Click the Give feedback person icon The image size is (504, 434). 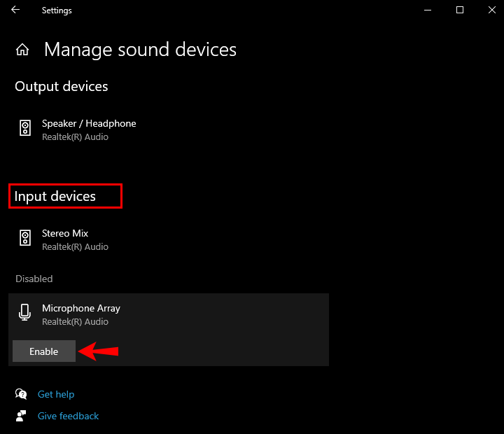[22, 416]
